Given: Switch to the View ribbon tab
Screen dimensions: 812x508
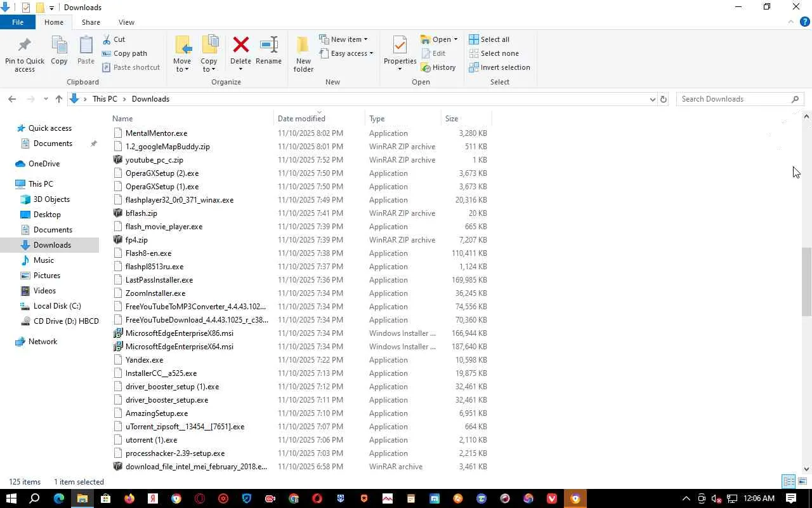Looking at the screenshot, I should pyautogui.click(x=126, y=22).
